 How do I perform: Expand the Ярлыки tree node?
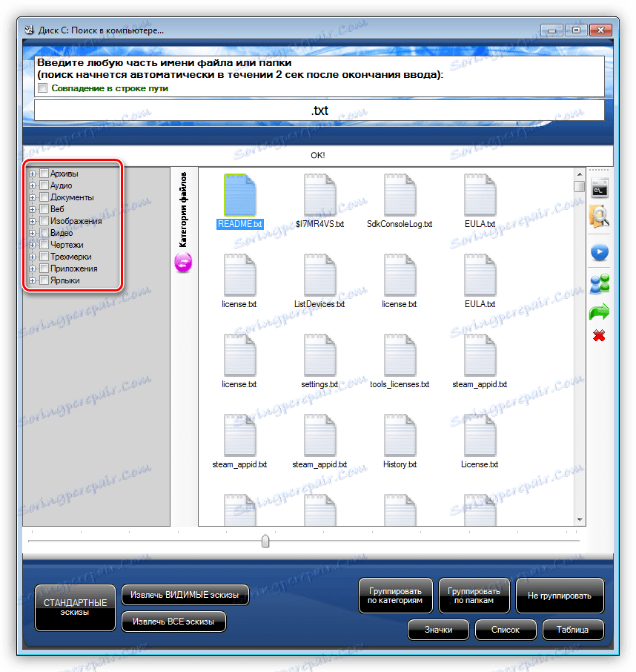(32, 280)
